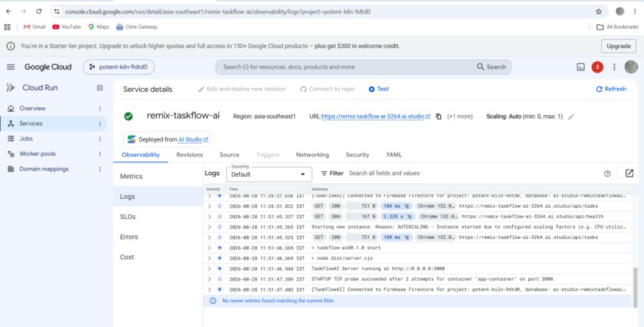
Task: Open remix-taskflow-ai service URL link
Action: click(376, 117)
